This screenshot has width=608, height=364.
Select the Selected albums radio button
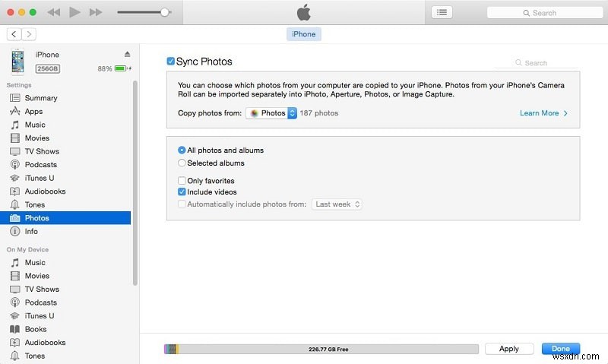pos(182,163)
